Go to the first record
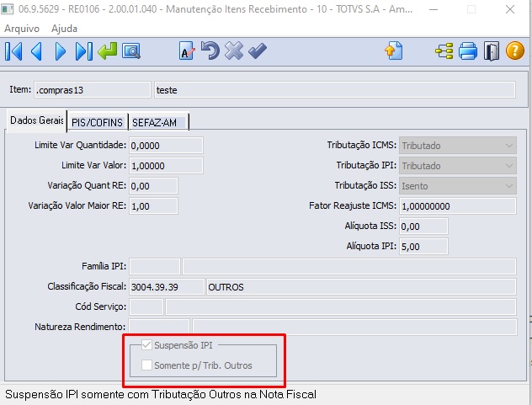 [x=13, y=51]
